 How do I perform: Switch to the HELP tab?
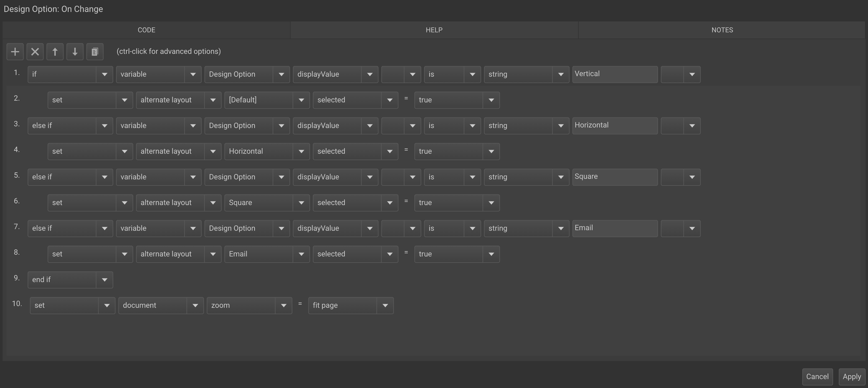coord(434,30)
